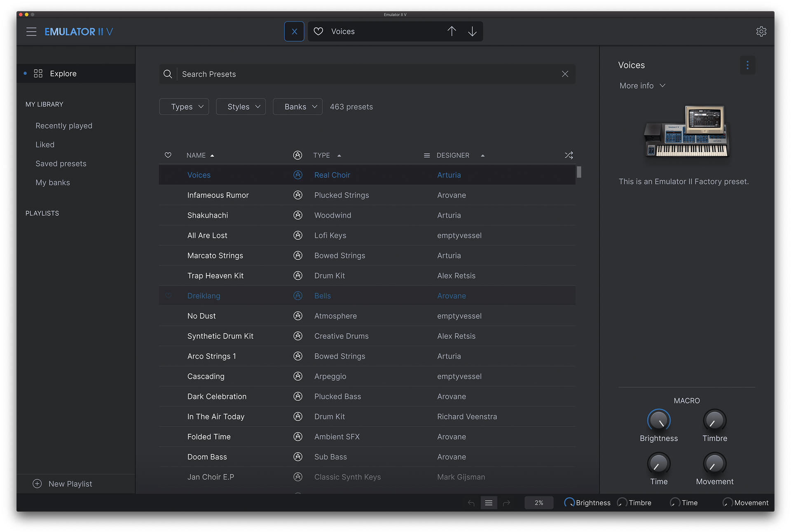
Task: Create a New Playlist
Action: (x=63, y=484)
